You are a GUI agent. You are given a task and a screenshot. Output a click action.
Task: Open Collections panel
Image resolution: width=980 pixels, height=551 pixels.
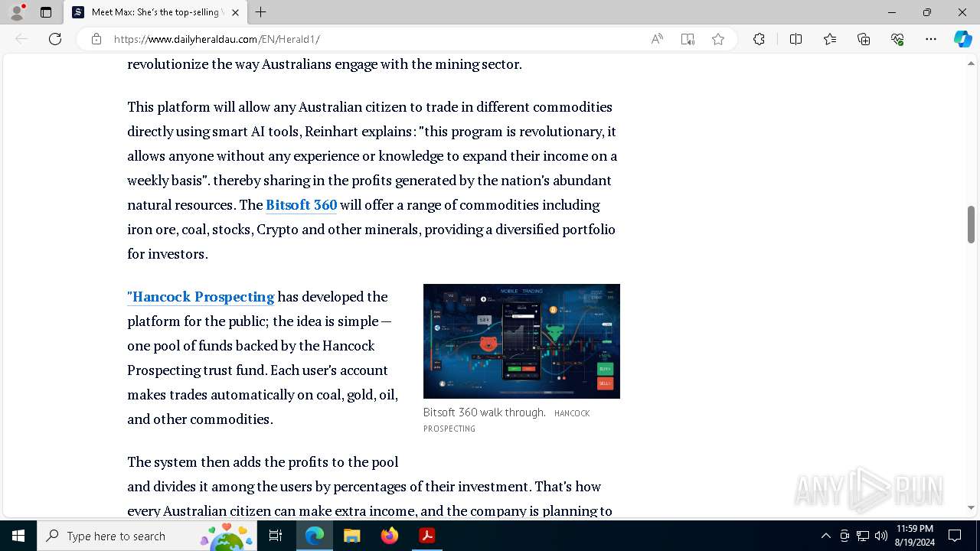point(864,39)
